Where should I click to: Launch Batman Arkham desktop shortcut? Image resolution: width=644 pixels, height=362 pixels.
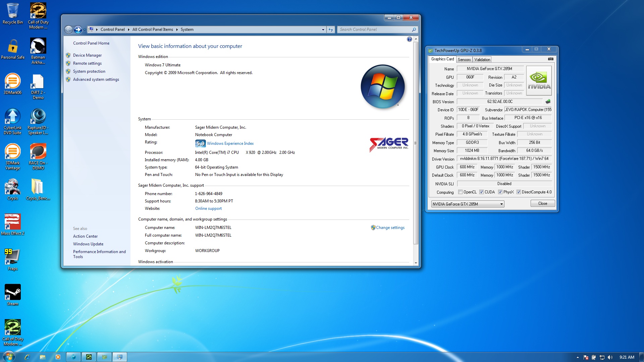(38, 51)
